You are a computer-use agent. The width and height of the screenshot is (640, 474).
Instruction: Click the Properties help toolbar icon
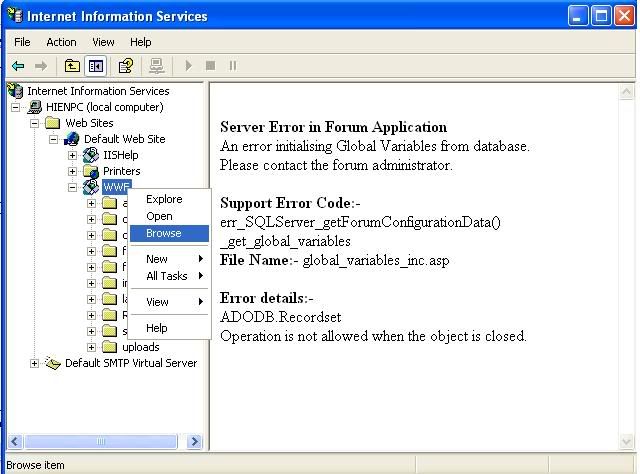[x=125, y=66]
